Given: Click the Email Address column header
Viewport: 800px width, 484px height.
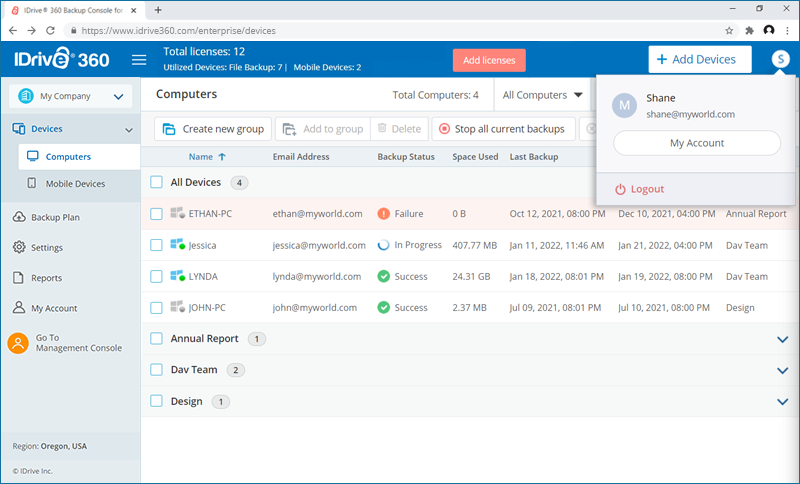Looking at the screenshot, I should [301, 157].
